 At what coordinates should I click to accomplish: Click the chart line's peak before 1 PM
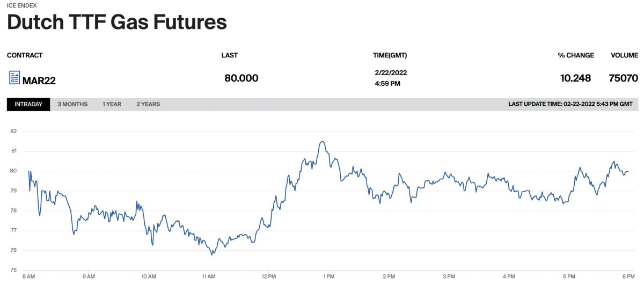pos(321,142)
